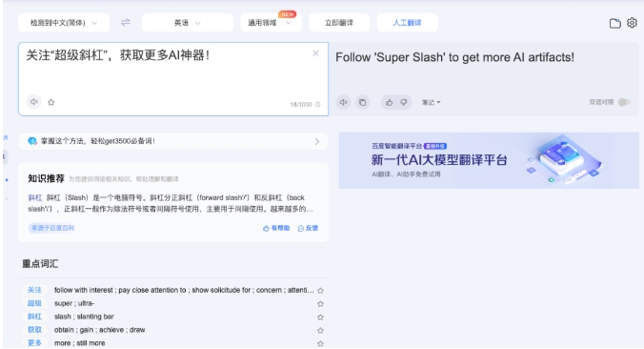
Task: Open the folder collection icon
Action: coord(614,24)
